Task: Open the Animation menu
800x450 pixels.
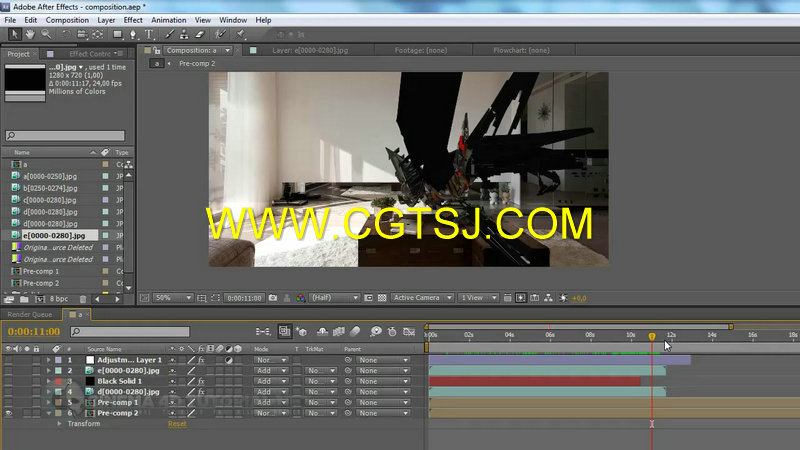Action: [168, 20]
